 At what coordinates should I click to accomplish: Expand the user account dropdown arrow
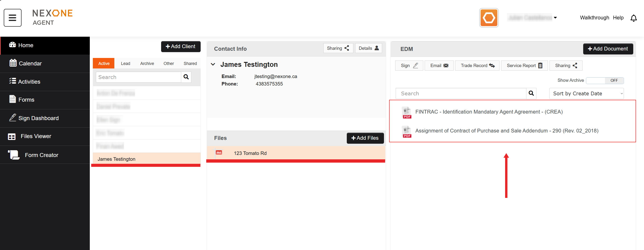(x=555, y=18)
